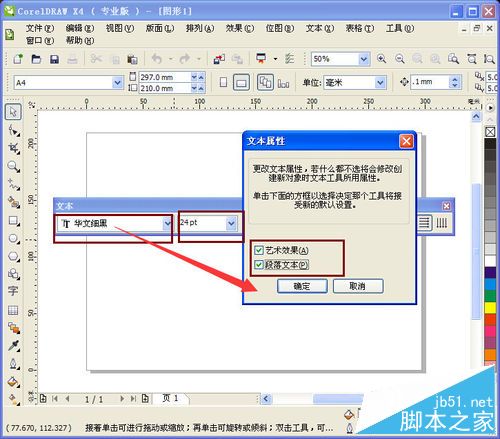500x439 pixels.
Task: Open the Application launcher icon
Action: (x=261, y=59)
